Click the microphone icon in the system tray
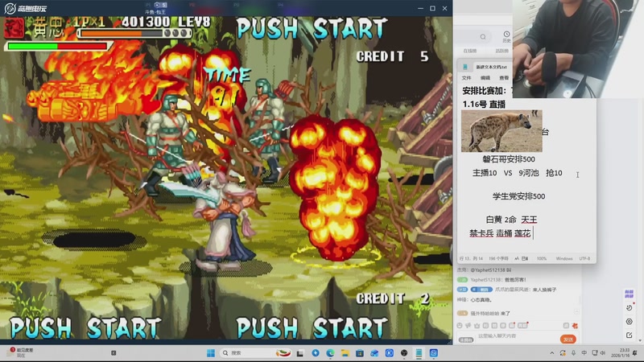 573,353
